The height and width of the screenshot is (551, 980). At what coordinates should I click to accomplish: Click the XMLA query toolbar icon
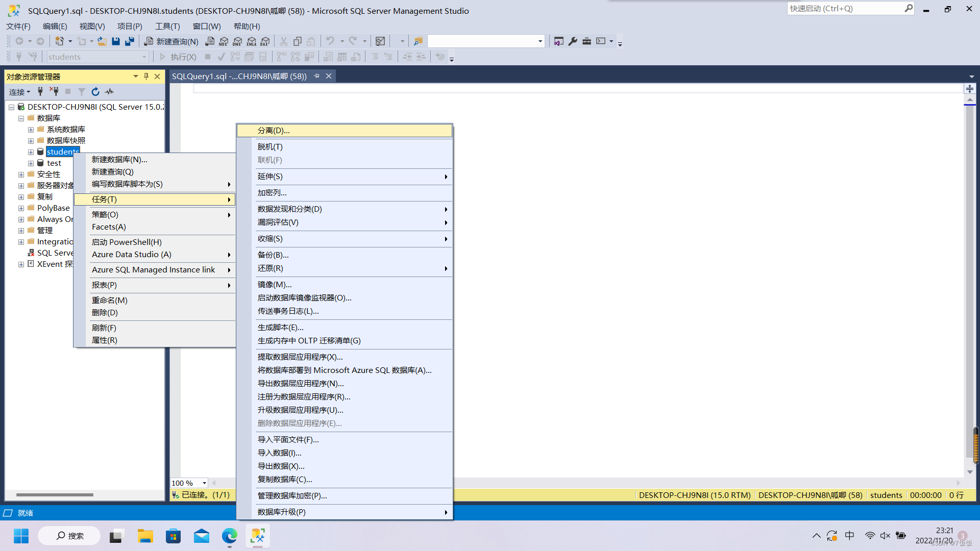tap(251, 41)
